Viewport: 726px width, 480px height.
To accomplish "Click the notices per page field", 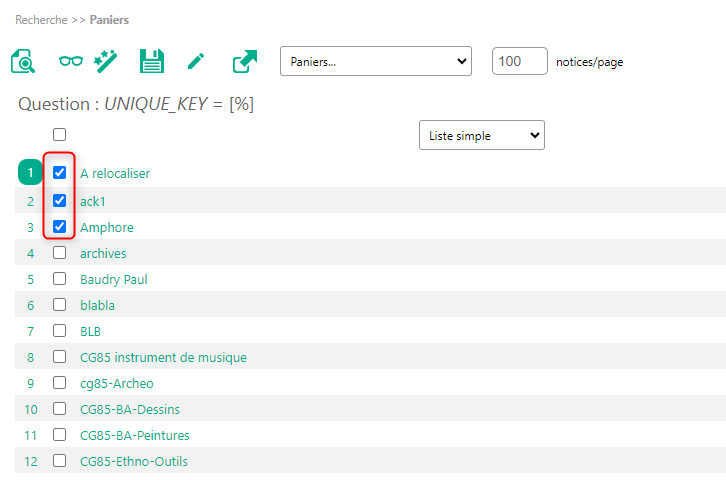I will point(519,61).
